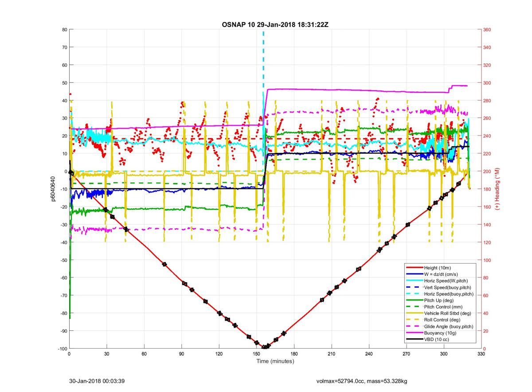Click the 'Roll Control (deg)' legend label
This screenshot has height=392, width=532.
click(x=442, y=319)
